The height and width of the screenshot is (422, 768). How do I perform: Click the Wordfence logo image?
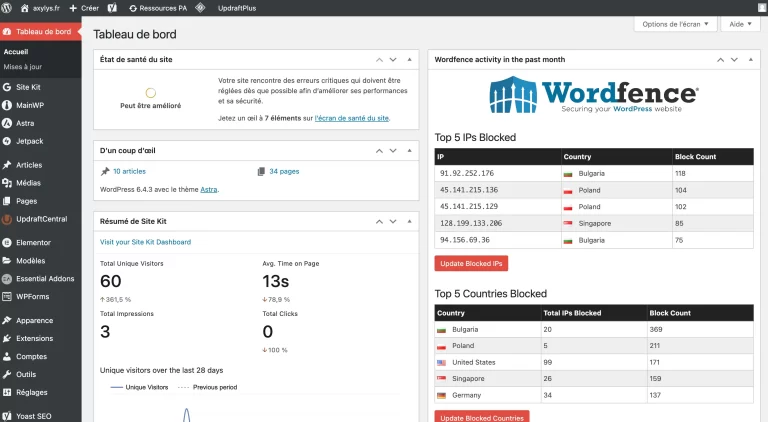(594, 94)
